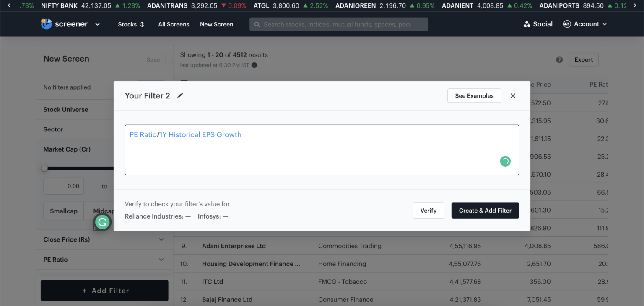The width and height of the screenshot is (644, 306).
Task: Select New Screen from the top menu
Action: pos(216,24)
